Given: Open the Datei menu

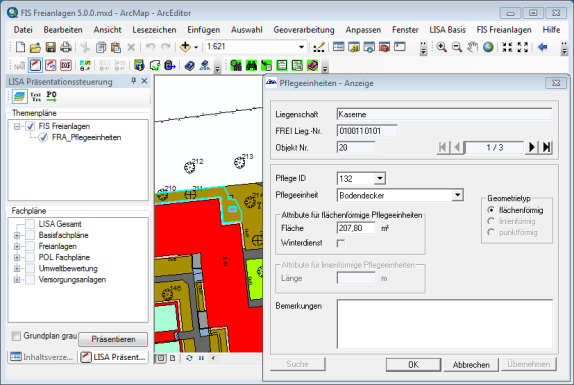Looking at the screenshot, I should 23,30.
